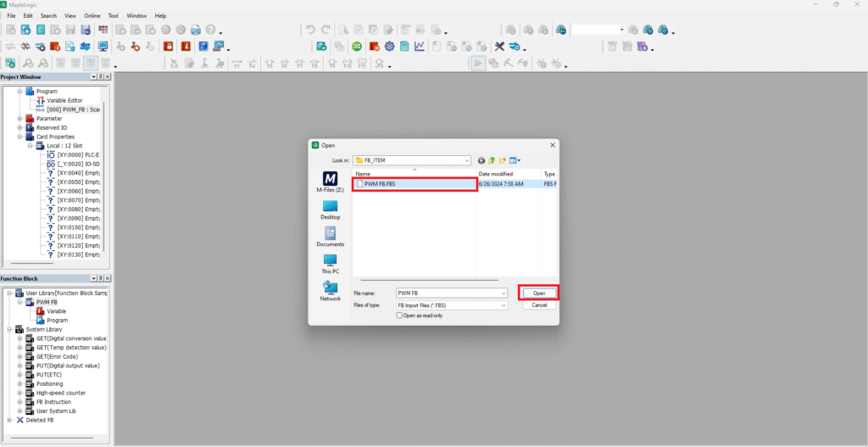Click the first magnifier icon in third toolbar
The height and width of the screenshot is (447, 868).
coord(27,63)
